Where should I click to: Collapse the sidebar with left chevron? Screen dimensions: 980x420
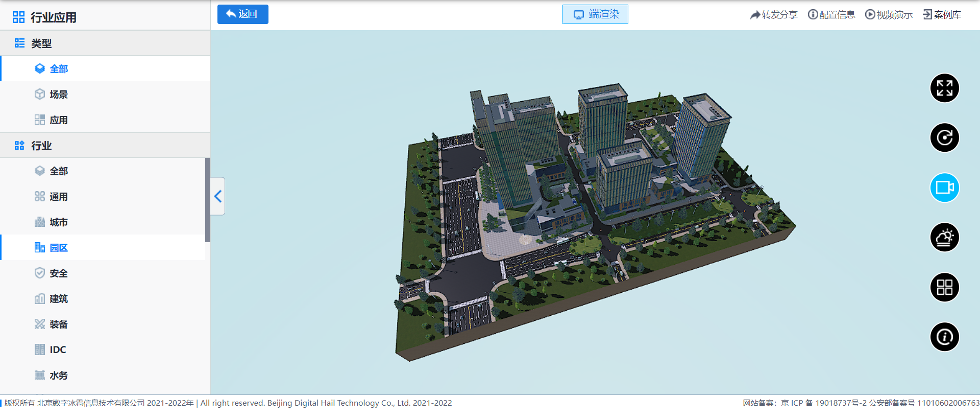[x=218, y=196]
